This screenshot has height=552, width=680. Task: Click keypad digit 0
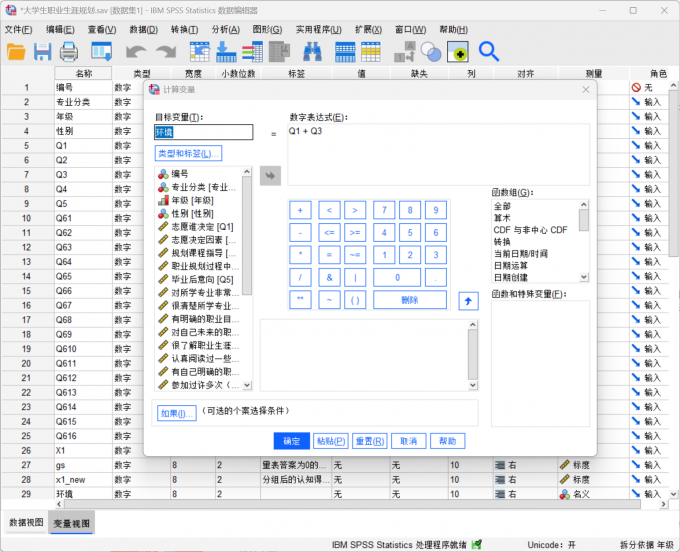pyautogui.click(x=397, y=278)
